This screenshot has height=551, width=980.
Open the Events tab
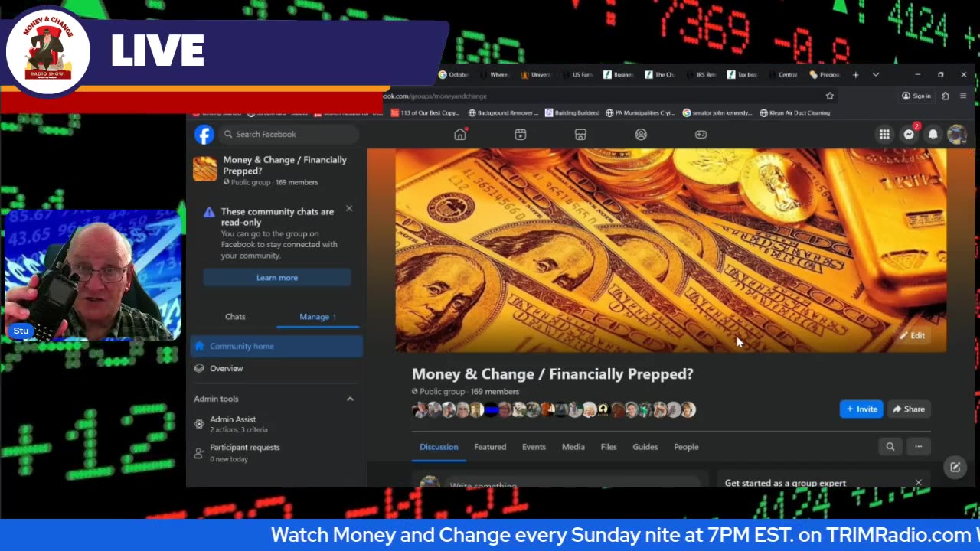pyautogui.click(x=534, y=447)
